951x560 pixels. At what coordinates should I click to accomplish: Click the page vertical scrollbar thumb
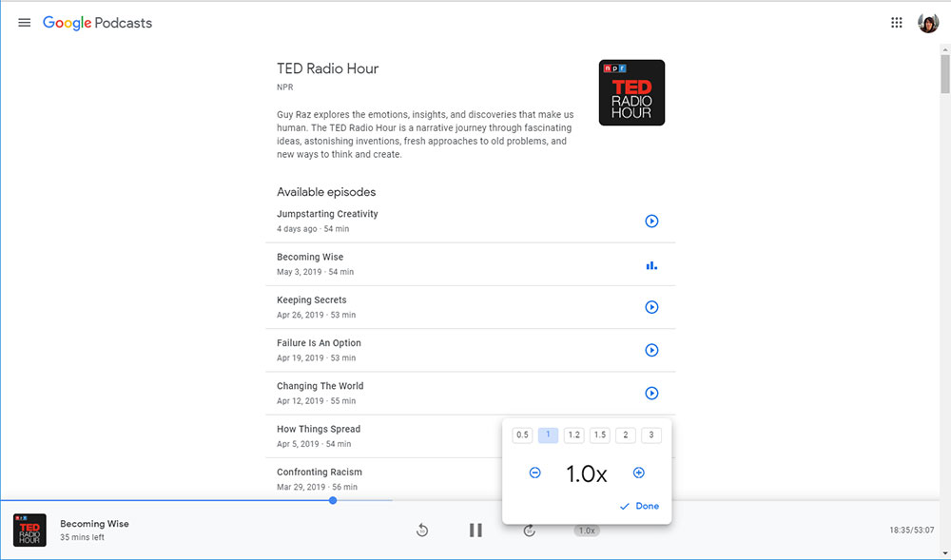[945, 73]
